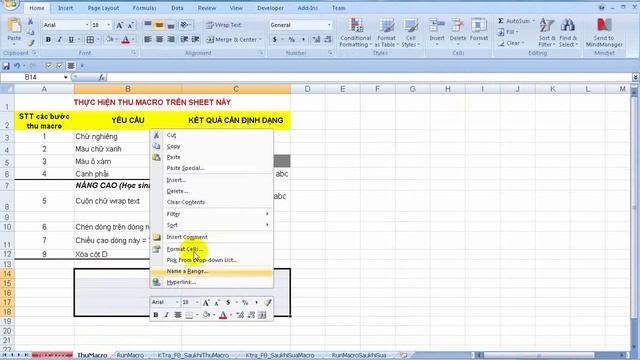The height and width of the screenshot is (360, 640).
Task: Click the Name Box showing B14
Action: coord(31,77)
